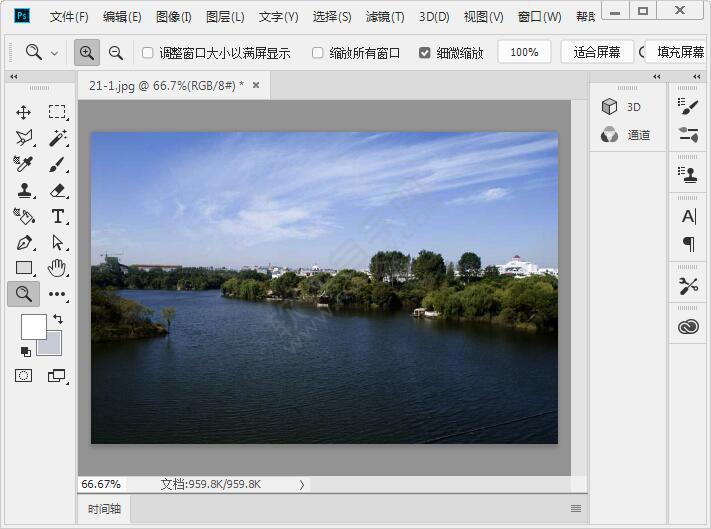Image resolution: width=711 pixels, height=529 pixels.
Task: Open the 窗口(W) menu
Action: [x=540, y=17]
